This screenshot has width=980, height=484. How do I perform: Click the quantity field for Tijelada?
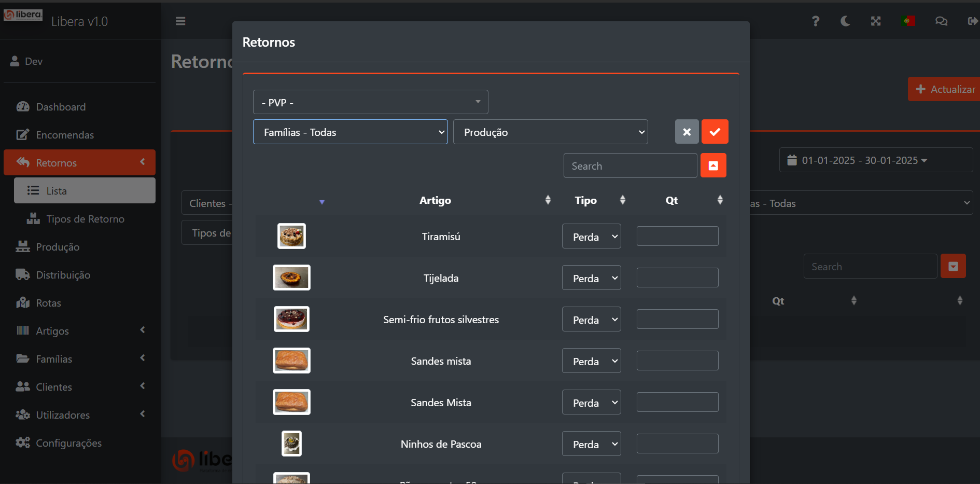coord(677,278)
